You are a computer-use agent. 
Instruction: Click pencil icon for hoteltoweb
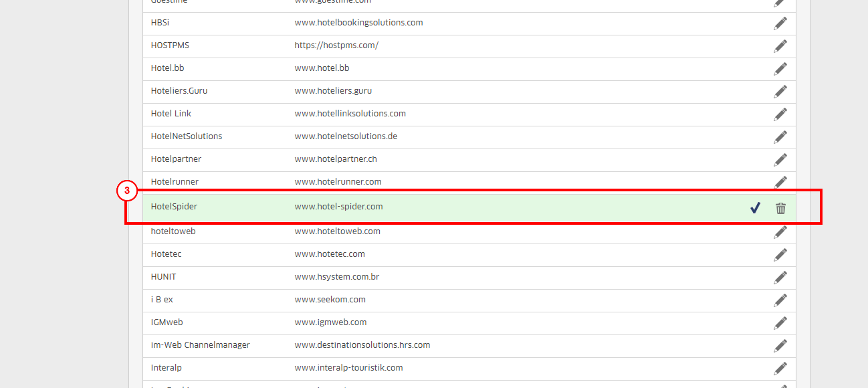click(780, 232)
